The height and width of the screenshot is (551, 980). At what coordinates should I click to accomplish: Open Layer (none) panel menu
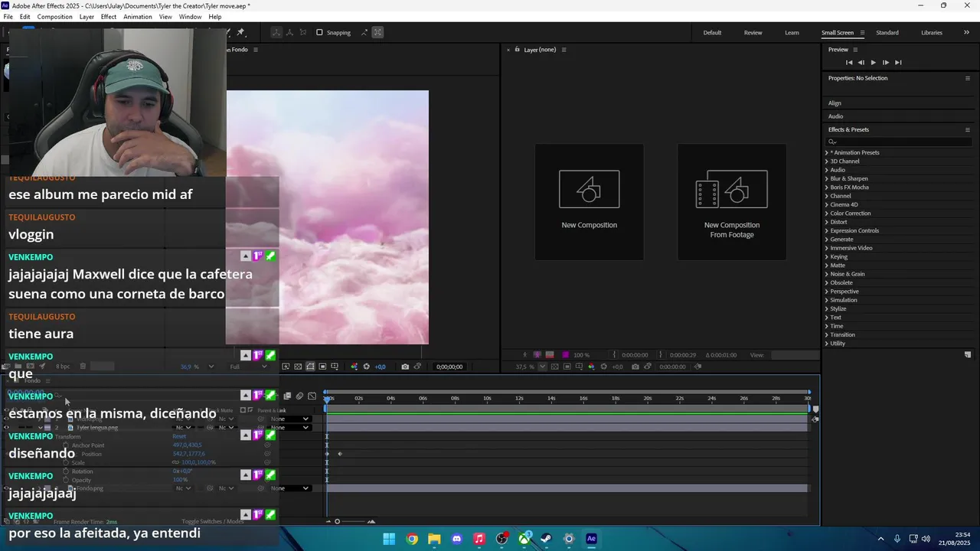pyautogui.click(x=564, y=50)
